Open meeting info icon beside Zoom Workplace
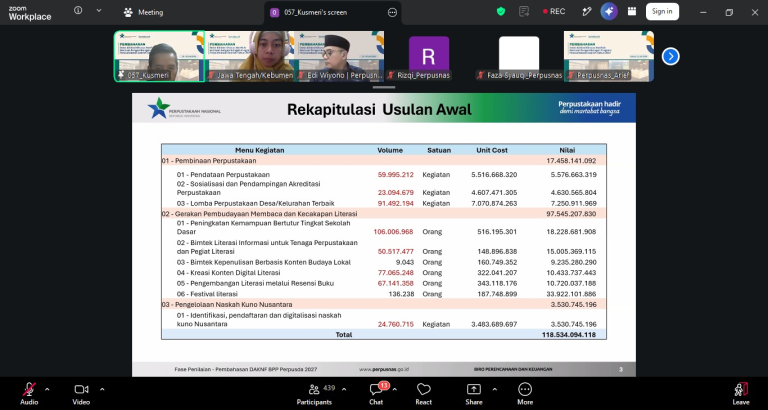This screenshot has height=410, width=768. [x=78, y=10]
